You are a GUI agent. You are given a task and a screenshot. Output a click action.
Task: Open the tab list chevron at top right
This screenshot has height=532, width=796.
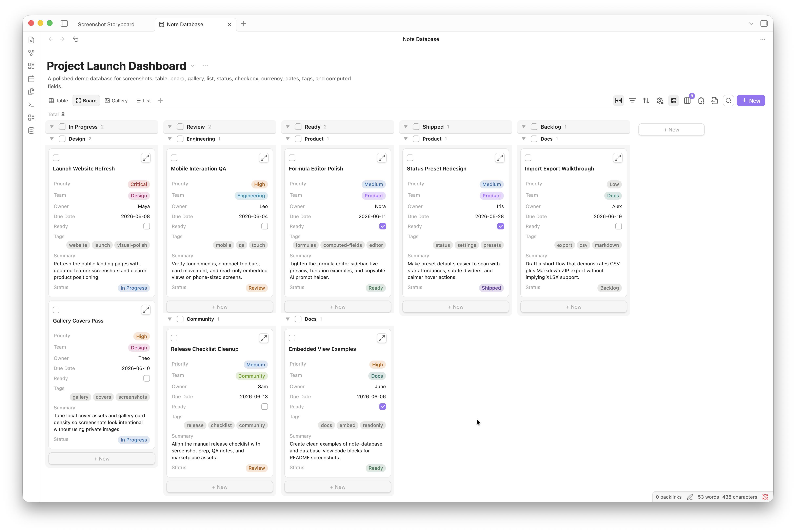pyautogui.click(x=751, y=24)
